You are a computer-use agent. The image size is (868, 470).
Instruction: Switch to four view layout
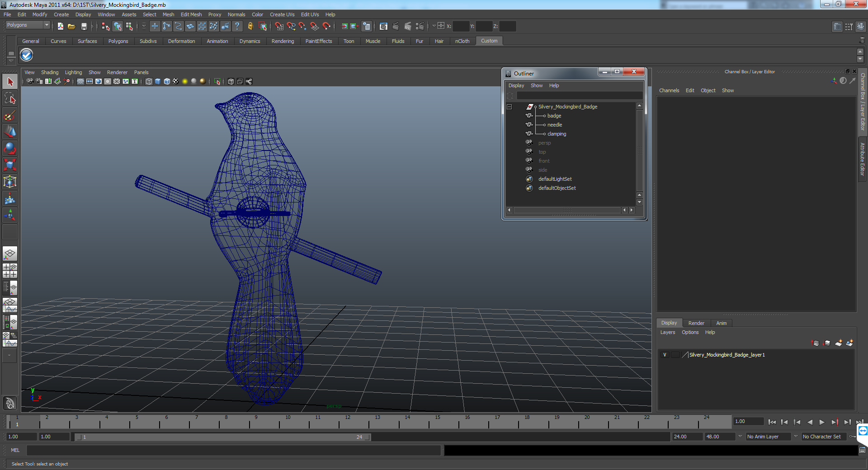click(10, 270)
